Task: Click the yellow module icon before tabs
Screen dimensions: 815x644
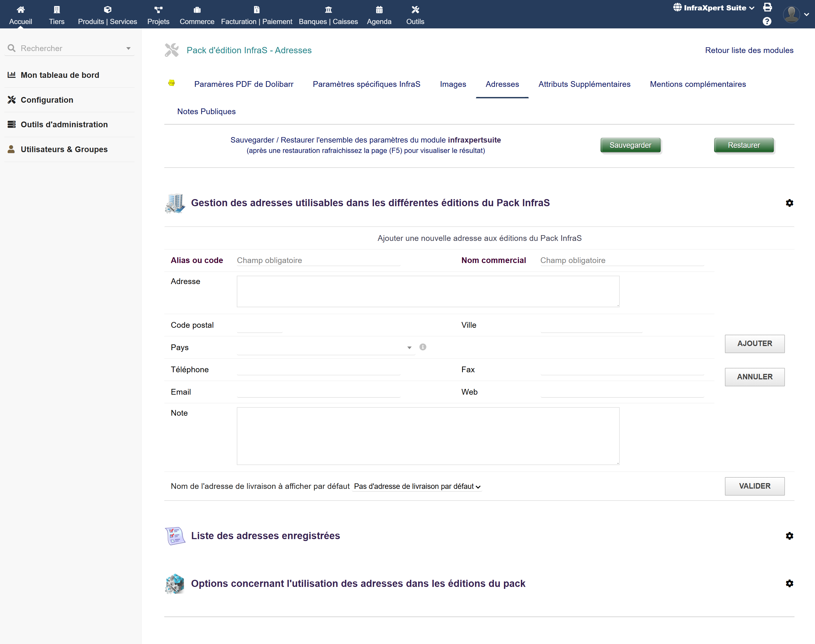Action: point(172,83)
